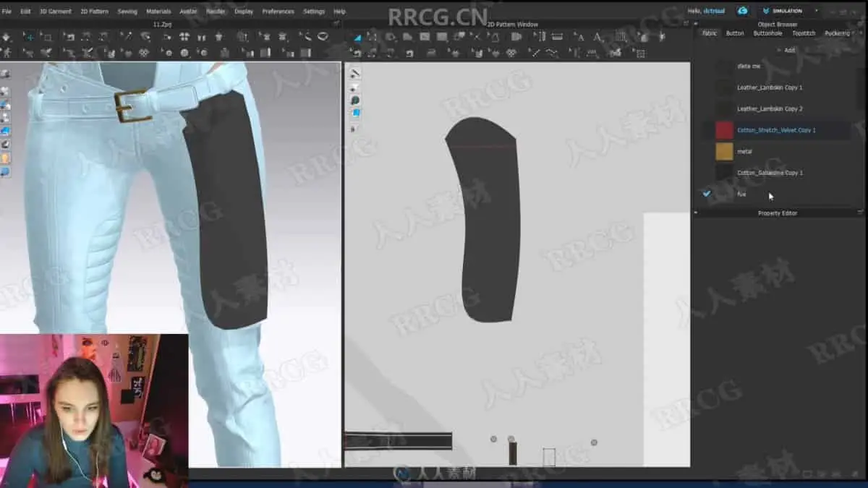Click the dark green pattern icon in 2D side strip

[354, 100]
